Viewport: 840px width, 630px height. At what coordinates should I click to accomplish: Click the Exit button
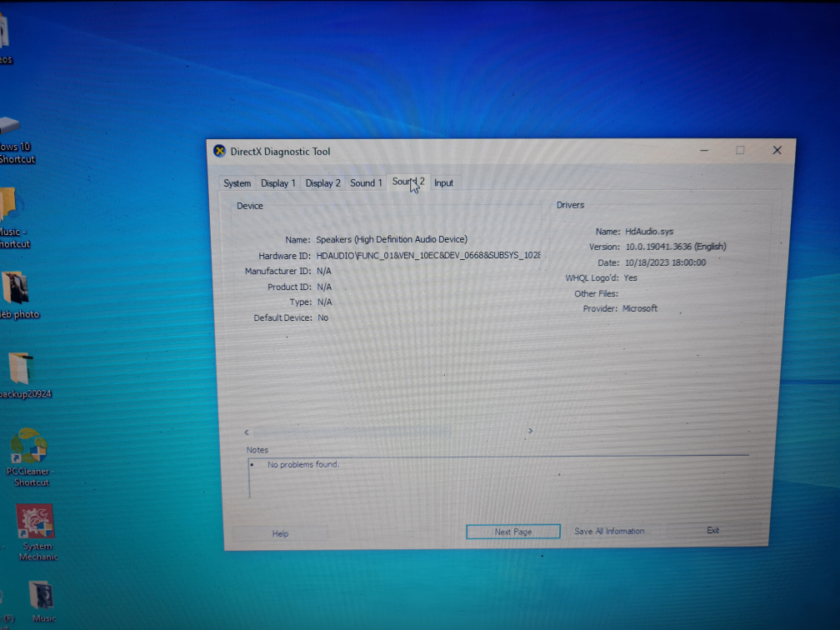(x=713, y=530)
